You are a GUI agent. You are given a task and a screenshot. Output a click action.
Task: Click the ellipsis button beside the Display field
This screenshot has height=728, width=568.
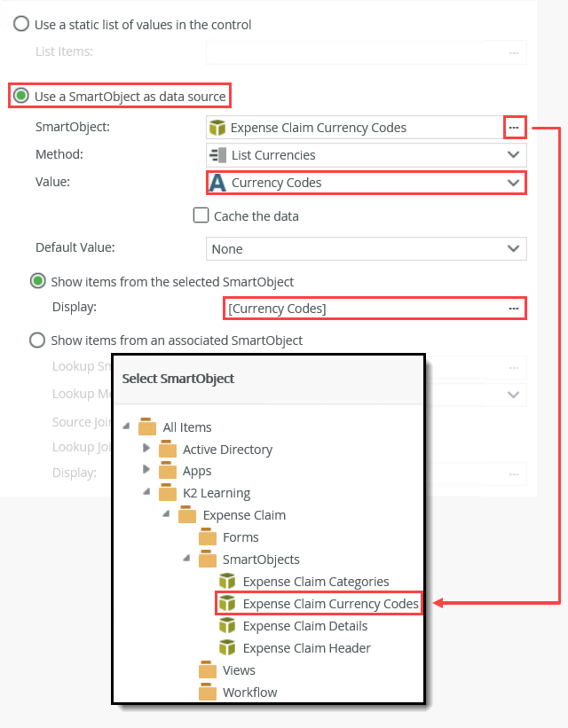[x=513, y=309]
